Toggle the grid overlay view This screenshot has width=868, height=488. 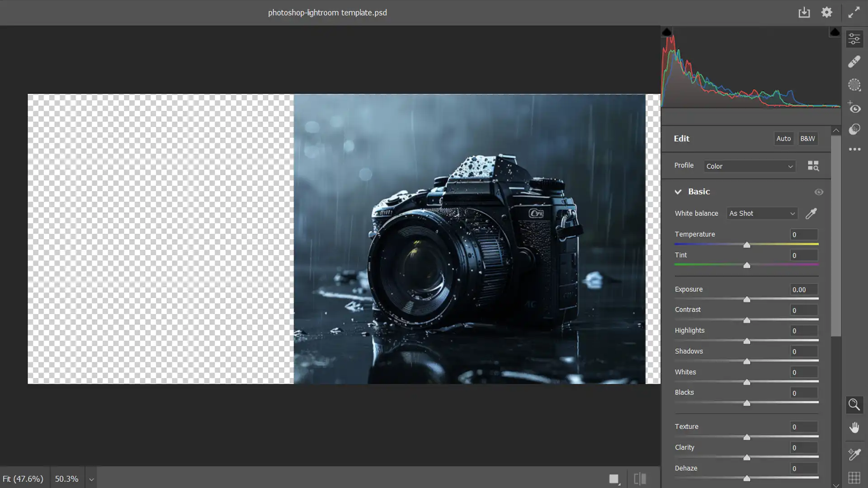(854, 477)
